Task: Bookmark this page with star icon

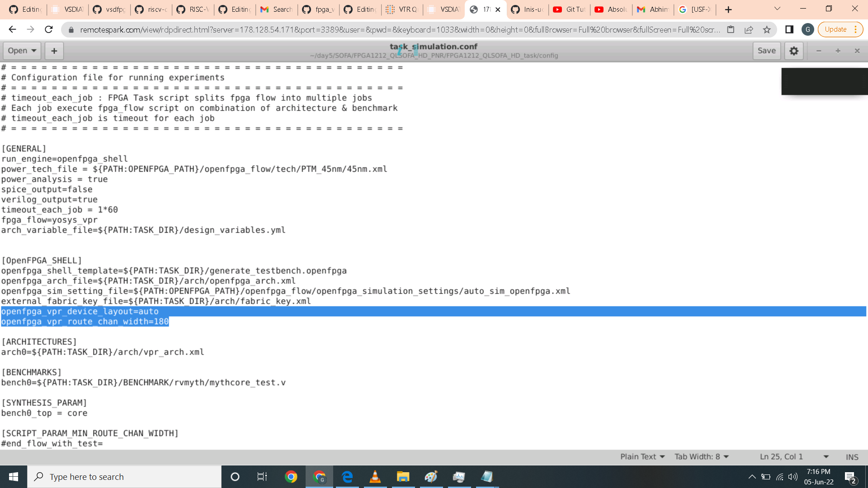Action: point(767,30)
